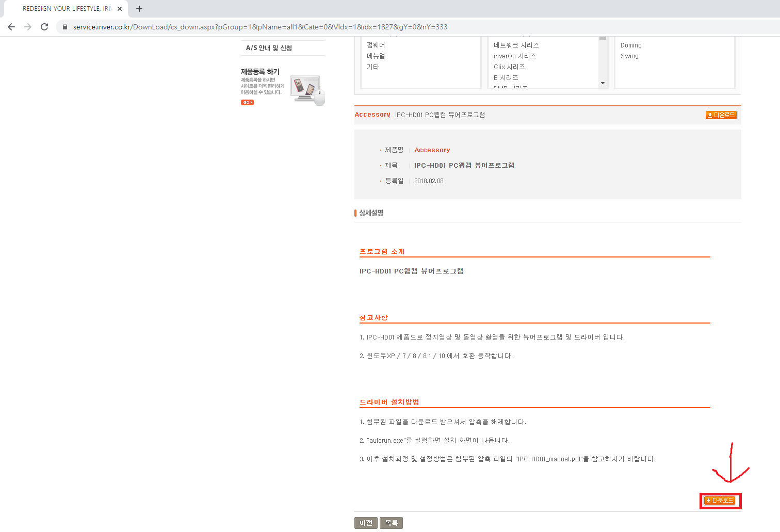
Task: Open a new browser tab
Action: pos(139,9)
